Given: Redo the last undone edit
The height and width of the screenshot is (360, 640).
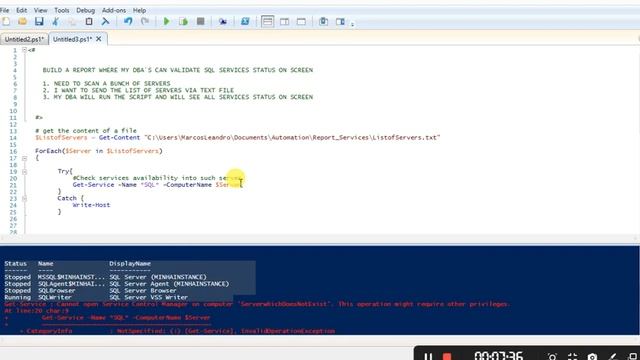Looking at the screenshot, I should 144,21.
